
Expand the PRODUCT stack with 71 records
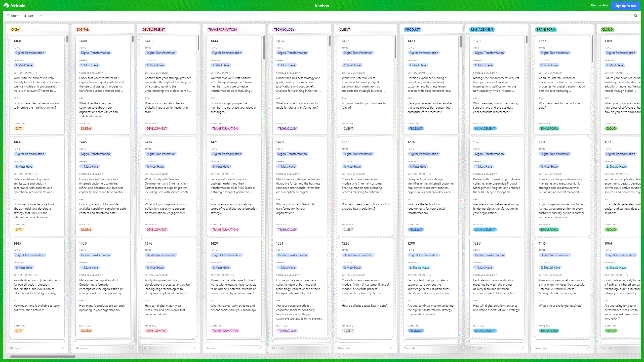pyautogui.click(x=457, y=348)
